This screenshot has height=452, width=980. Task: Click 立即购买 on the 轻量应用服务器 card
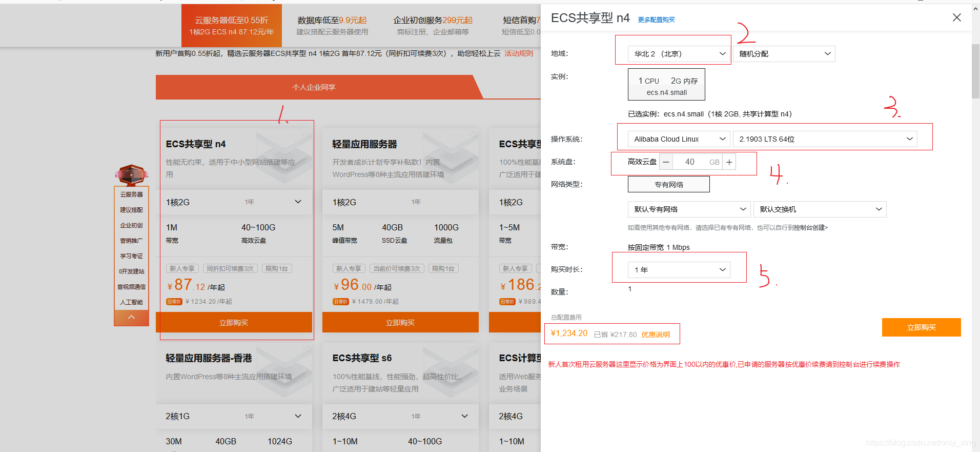[400, 323]
